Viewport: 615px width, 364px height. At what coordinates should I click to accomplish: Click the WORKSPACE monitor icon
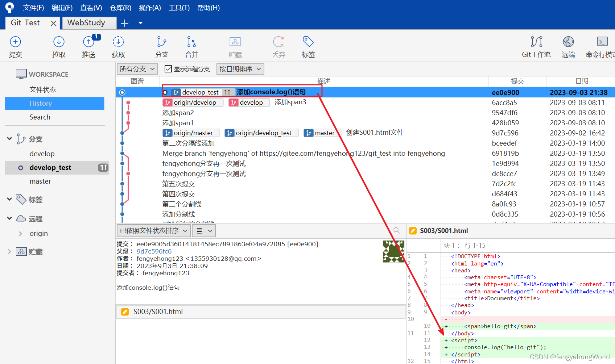[x=21, y=74]
